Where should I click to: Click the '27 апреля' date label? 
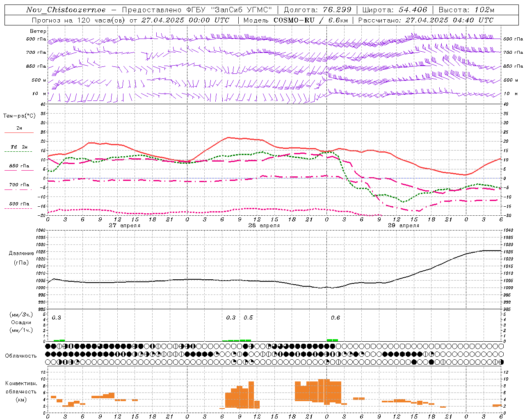[x=124, y=226]
